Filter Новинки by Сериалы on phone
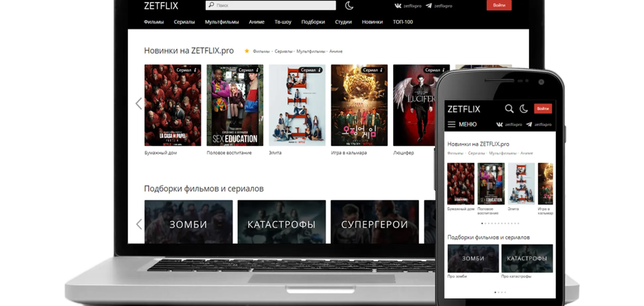644x306 pixels. pos(477,153)
